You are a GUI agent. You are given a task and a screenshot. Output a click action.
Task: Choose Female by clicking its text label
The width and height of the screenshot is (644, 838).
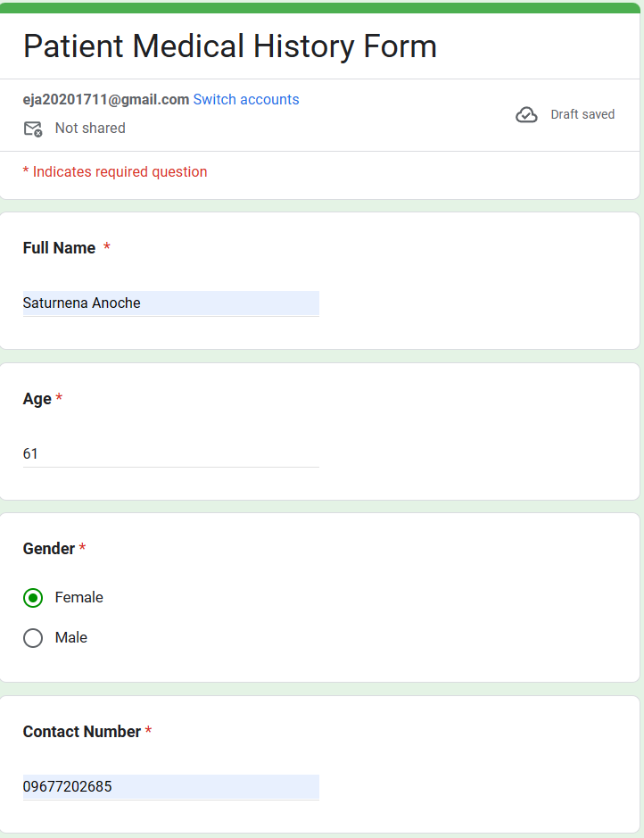coord(79,598)
